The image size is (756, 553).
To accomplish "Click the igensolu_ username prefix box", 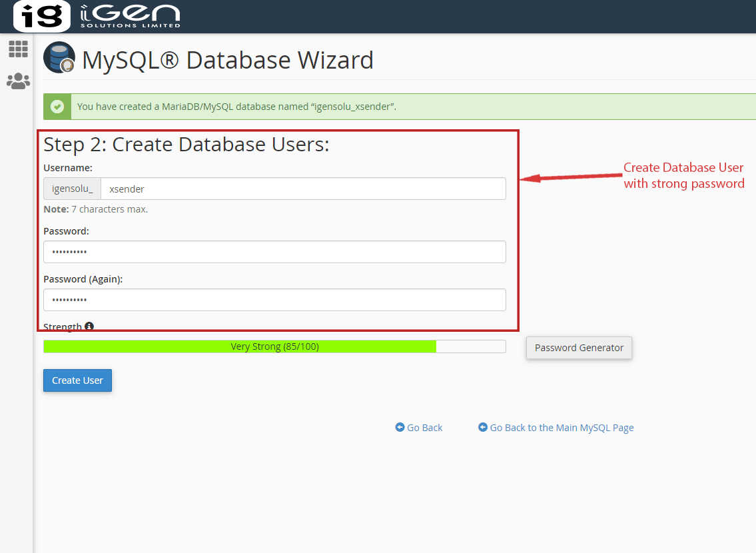I will click(72, 189).
